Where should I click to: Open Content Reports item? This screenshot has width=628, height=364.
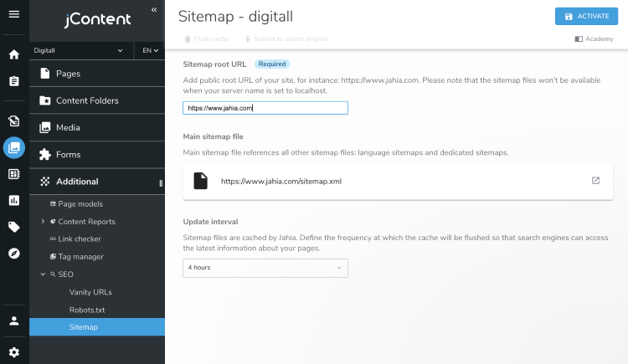click(86, 222)
